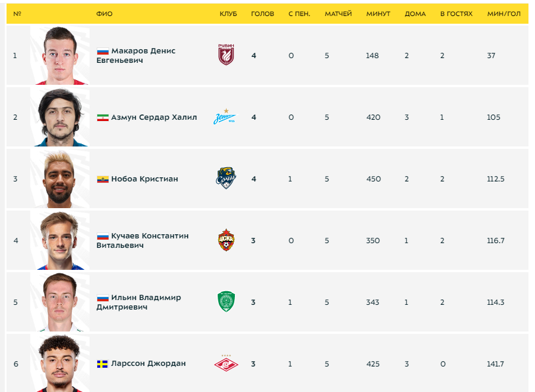Click the Rubin club logo

coord(226,55)
